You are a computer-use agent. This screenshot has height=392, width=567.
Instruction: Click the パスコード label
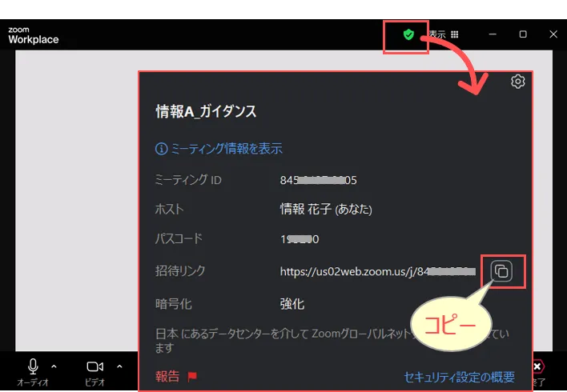click(x=179, y=238)
